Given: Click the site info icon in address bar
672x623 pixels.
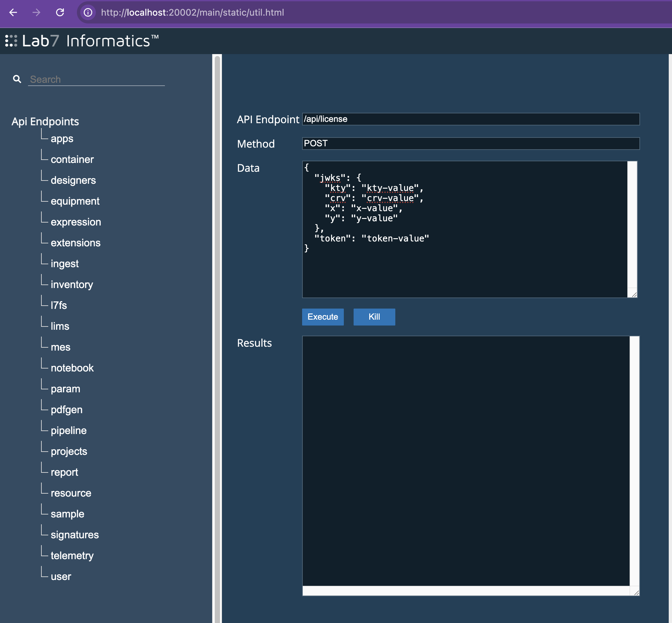Looking at the screenshot, I should (x=88, y=12).
